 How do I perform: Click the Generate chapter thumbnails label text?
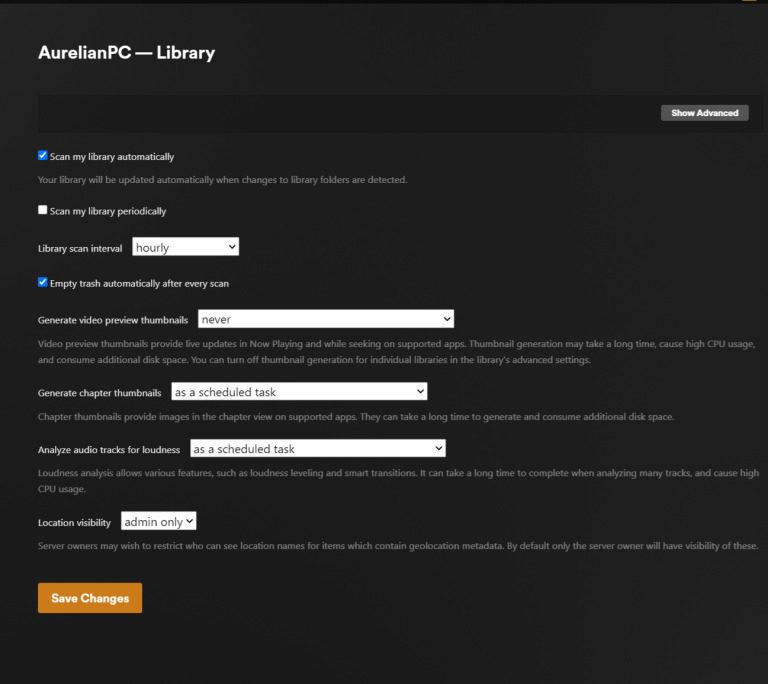point(99,392)
